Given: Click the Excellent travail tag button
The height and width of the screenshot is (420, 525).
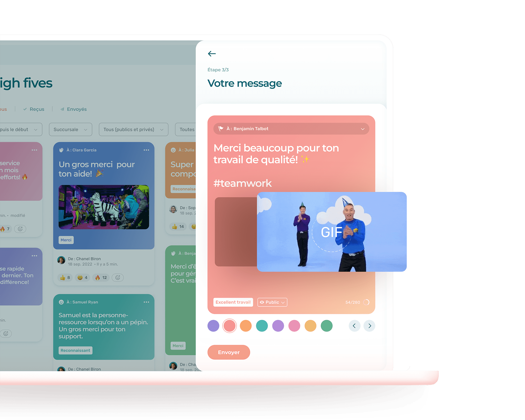Looking at the screenshot, I should 234,302.
